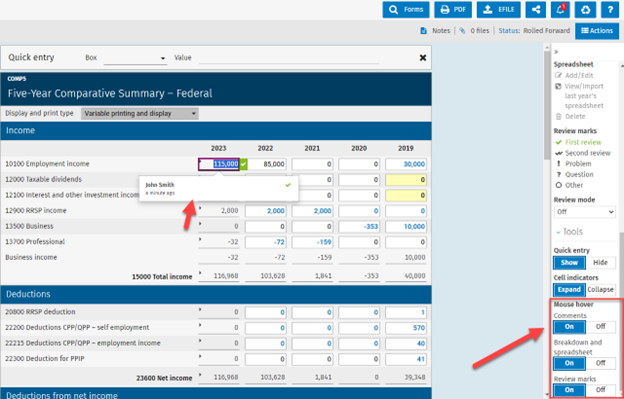The width and height of the screenshot is (624, 399).
Task: Click Delete spreadsheet option
Action: tap(570, 117)
